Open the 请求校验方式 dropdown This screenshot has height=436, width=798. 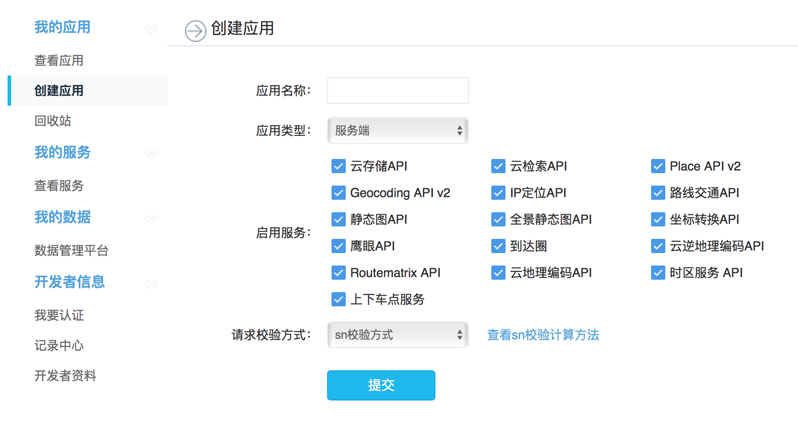tap(397, 335)
